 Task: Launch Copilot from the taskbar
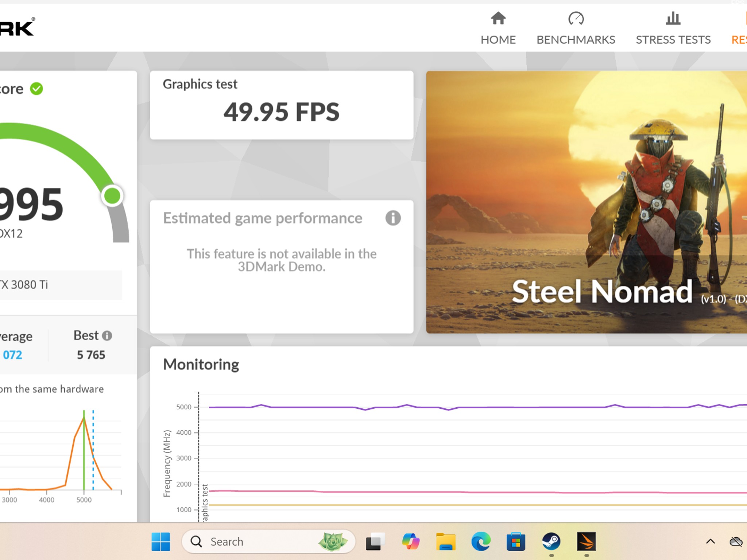[x=411, y=542]
